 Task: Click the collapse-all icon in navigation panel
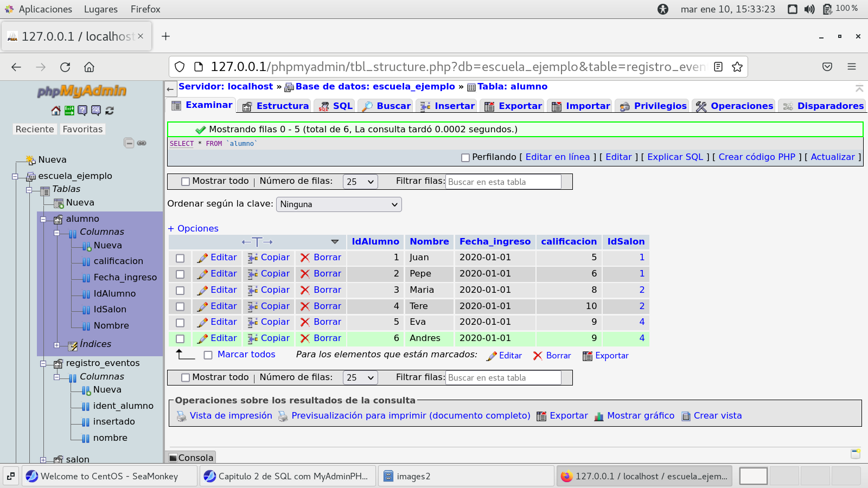(x=129, y=143)
